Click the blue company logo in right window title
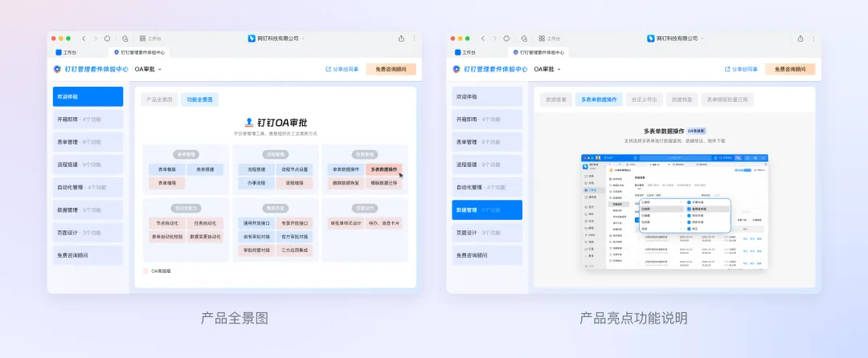The height and width of the screenshot is (358, 868). [x=651, y=39]
